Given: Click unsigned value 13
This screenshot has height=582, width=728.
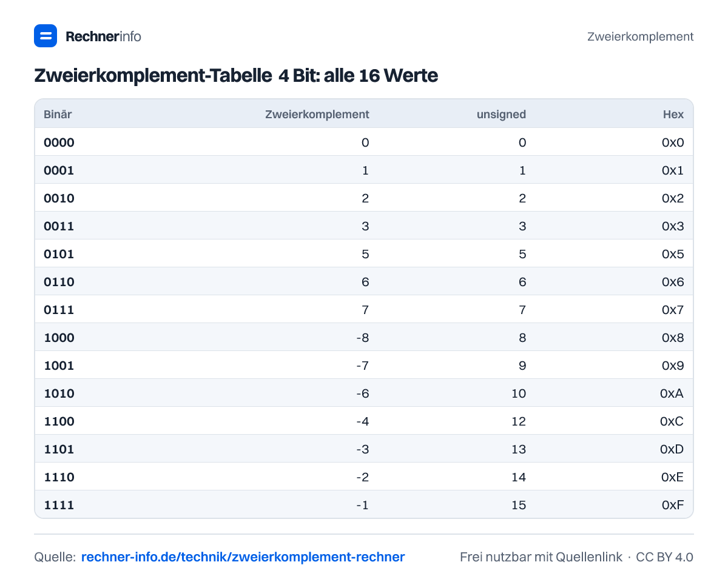Looking at the screenshot, I should 519,449.
